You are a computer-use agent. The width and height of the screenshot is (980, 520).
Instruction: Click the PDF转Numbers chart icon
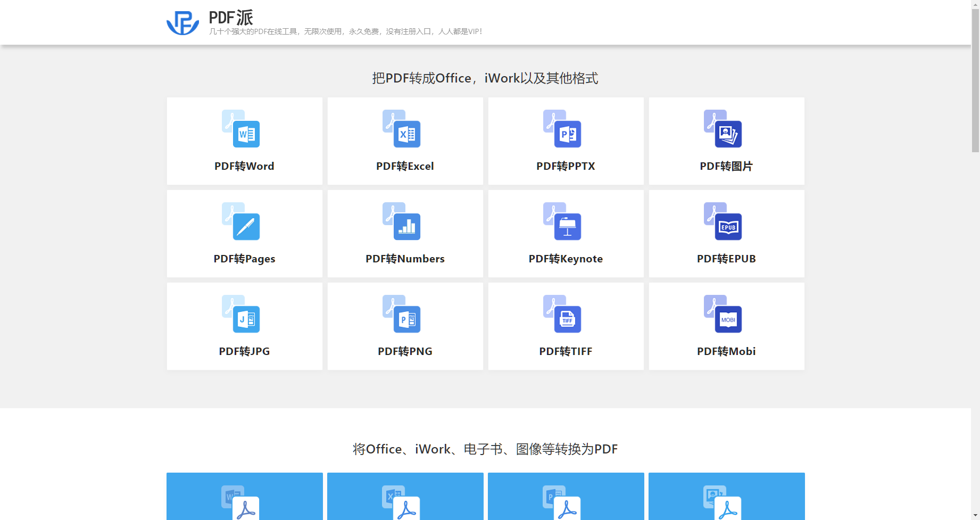coord(402,221)
